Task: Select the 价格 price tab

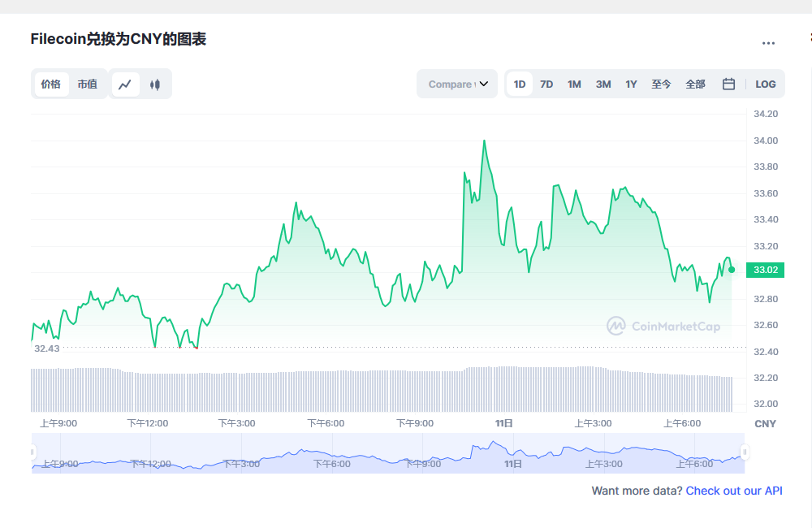Action: click(51, 84)
